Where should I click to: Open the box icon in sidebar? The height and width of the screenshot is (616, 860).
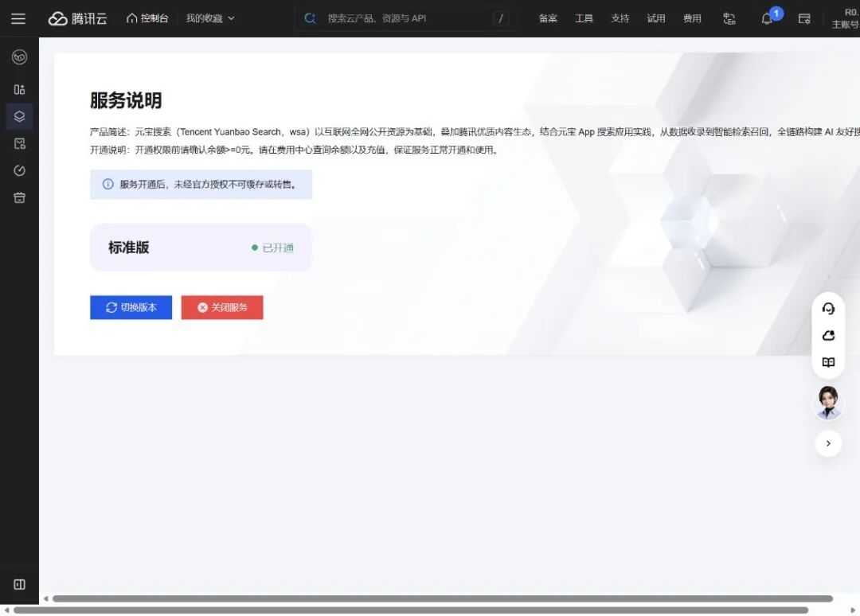[19, 198]
